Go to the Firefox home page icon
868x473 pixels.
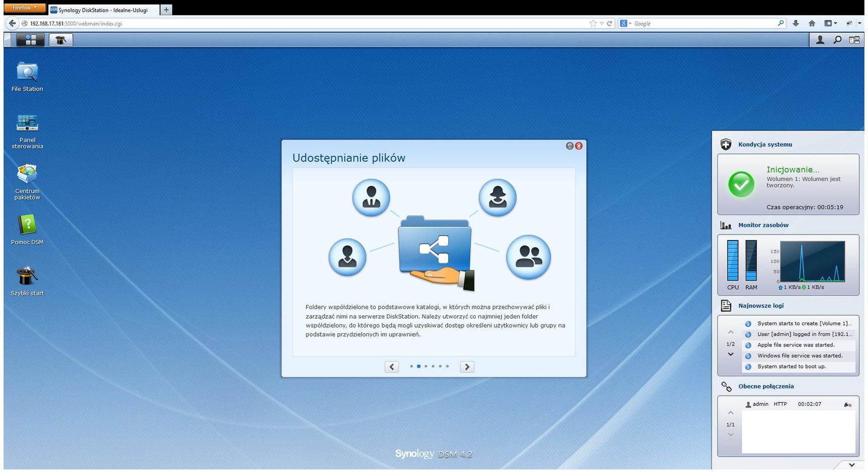pyautogui.click(x=812, y=23)
